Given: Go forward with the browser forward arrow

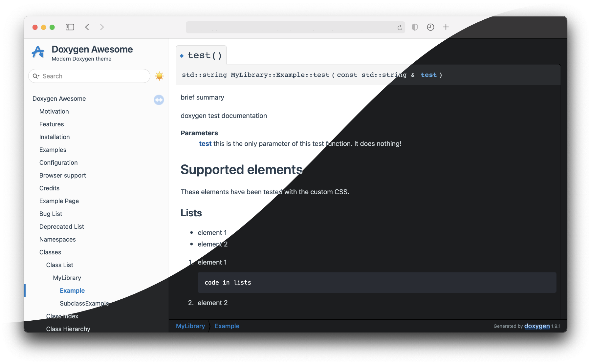Looking at the screenshot, I should 102,27.
